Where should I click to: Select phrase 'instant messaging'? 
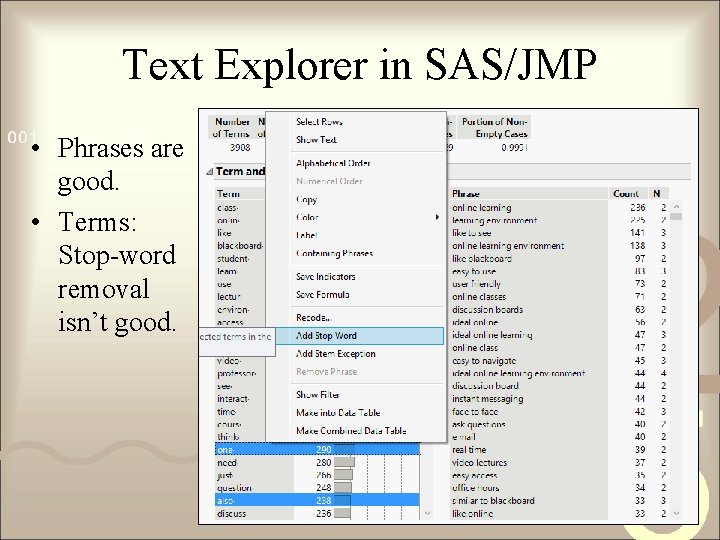[x=488, y=399]
